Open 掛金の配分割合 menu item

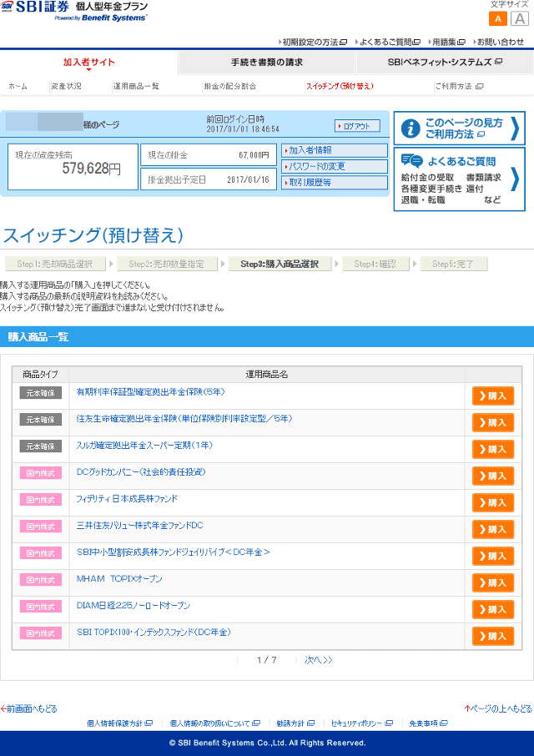[230, 86]
